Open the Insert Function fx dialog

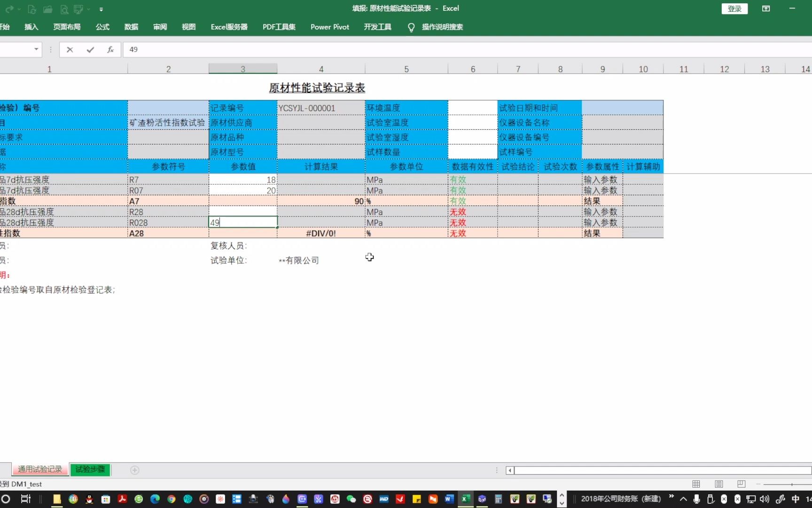(110, 49)
